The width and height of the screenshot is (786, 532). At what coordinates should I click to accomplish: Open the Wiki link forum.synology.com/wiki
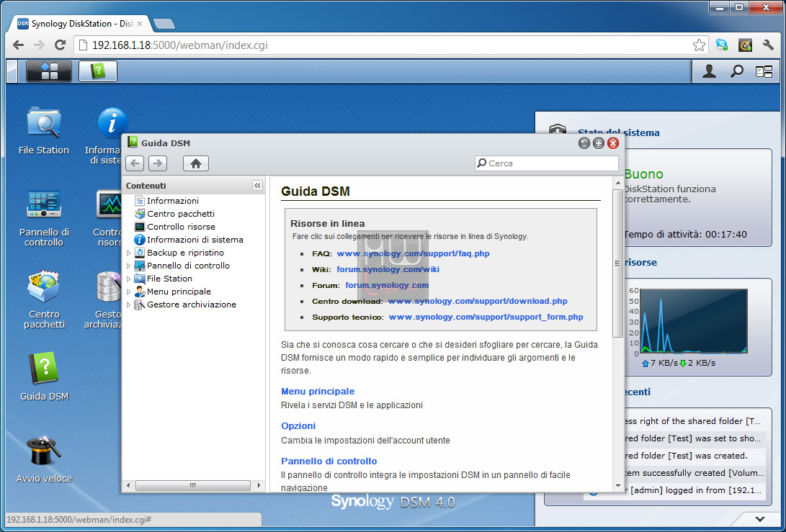pos(388,269)
